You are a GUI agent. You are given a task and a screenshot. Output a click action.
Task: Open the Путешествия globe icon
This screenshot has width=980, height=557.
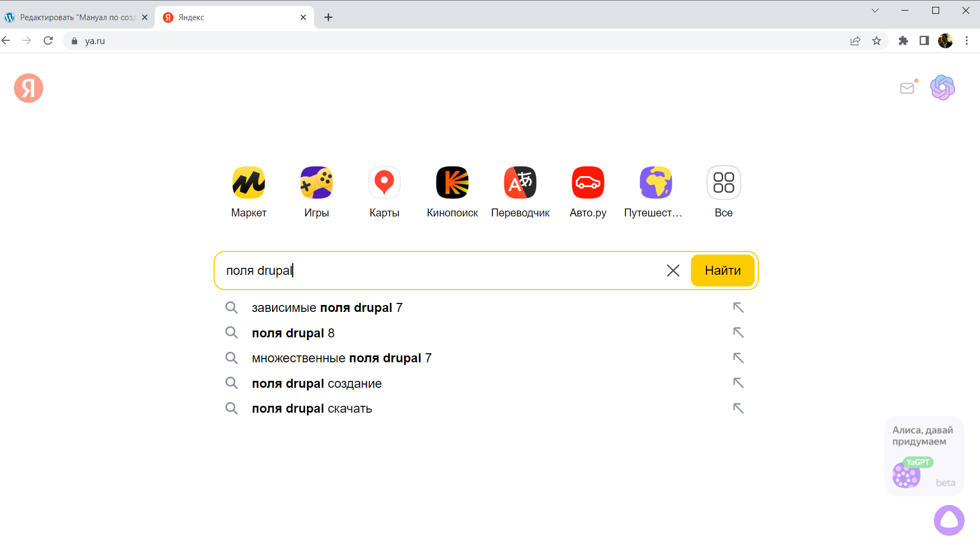pyautogui.click(x=656, y=183)
